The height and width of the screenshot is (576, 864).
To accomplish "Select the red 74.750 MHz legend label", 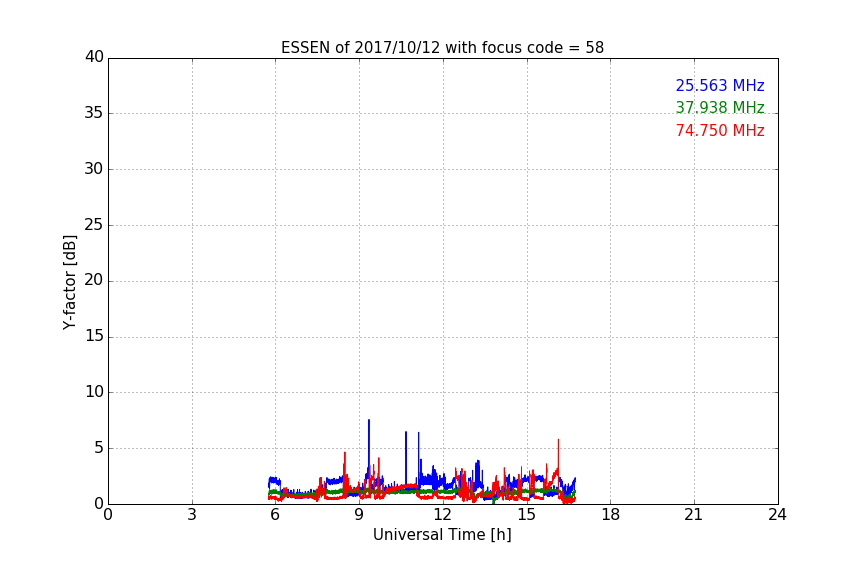I will (720, 131).
